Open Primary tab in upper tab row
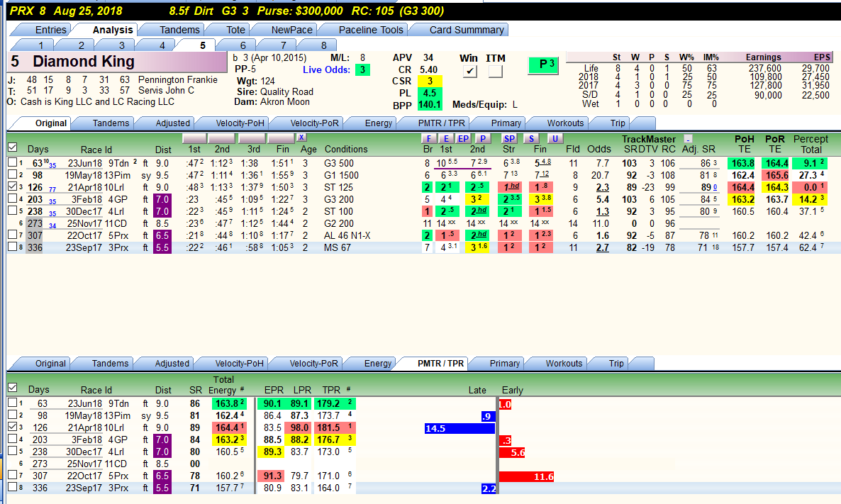Viewport: 841px width, 504px height. coord(506,123)
